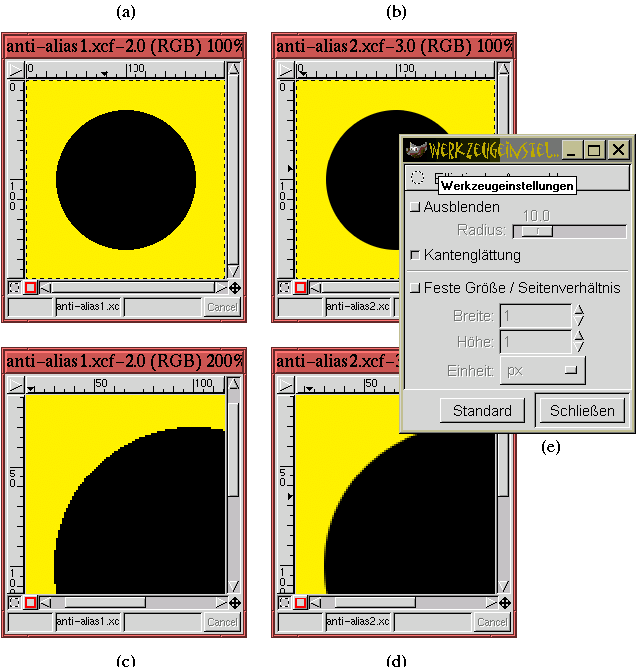
Task: Enable Feste Größe / Seitenverhältnis option
Action: click(x=416, y=288)
